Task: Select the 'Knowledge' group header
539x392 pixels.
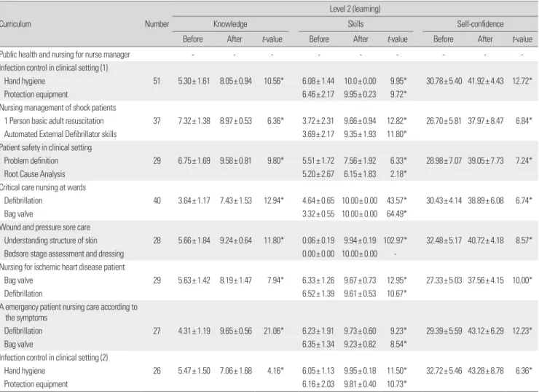Action: coord(230,24)
